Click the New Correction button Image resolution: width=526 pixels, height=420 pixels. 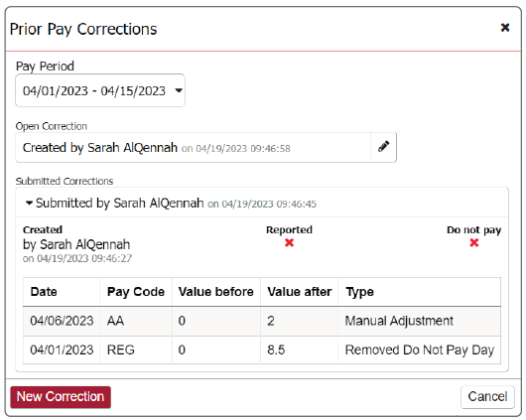(x=61, y=397)
